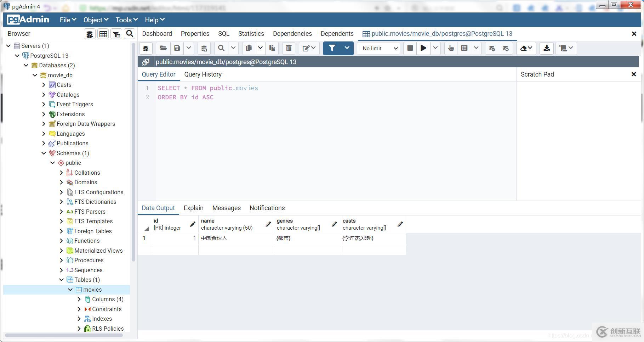Switch to the SQL tab
Image resolution: width=644 pixels, height=342 pixels.
(224, 34)
